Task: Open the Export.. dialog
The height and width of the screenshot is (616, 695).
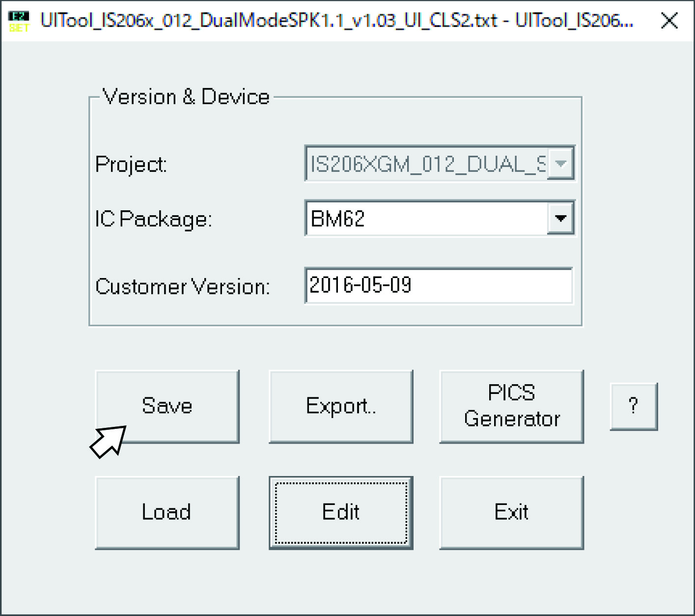Action: pyautogui.click(x=340, y=406)
